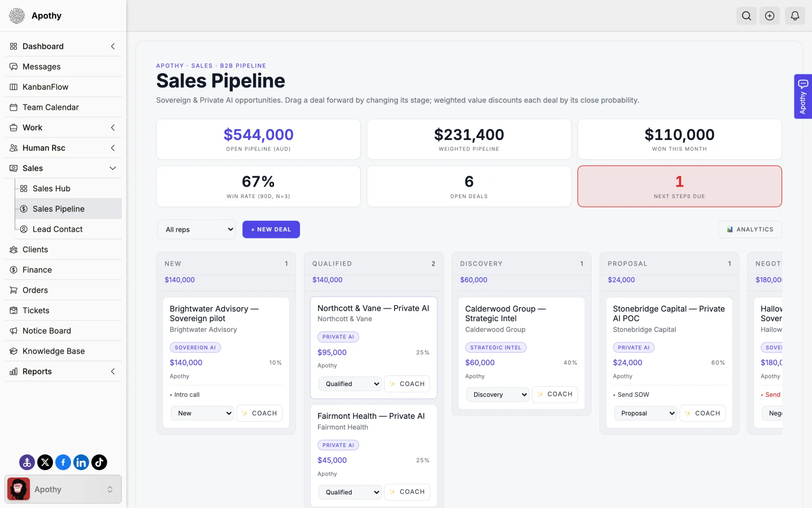This screenshot has height=508, width=812.
Task: Open Team Calendar from sidebar
Action: click(x=63, y=107)
